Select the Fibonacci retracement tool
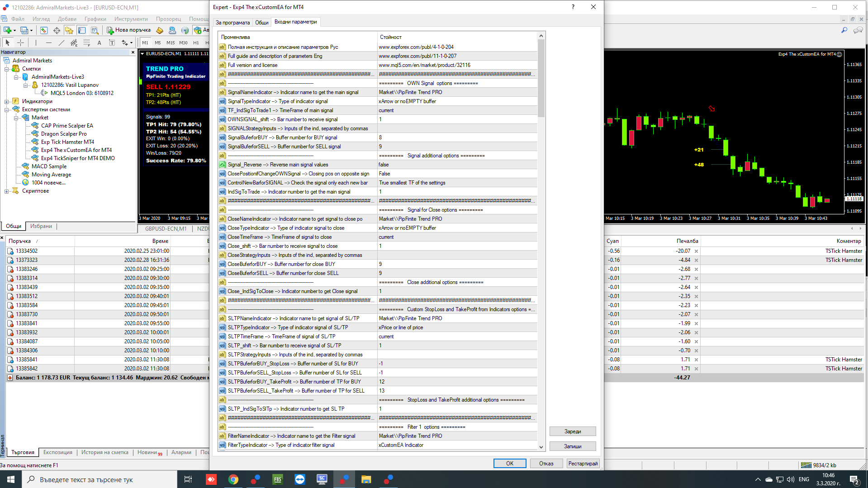This screenshot has height=488, width=868. point(87,43)
